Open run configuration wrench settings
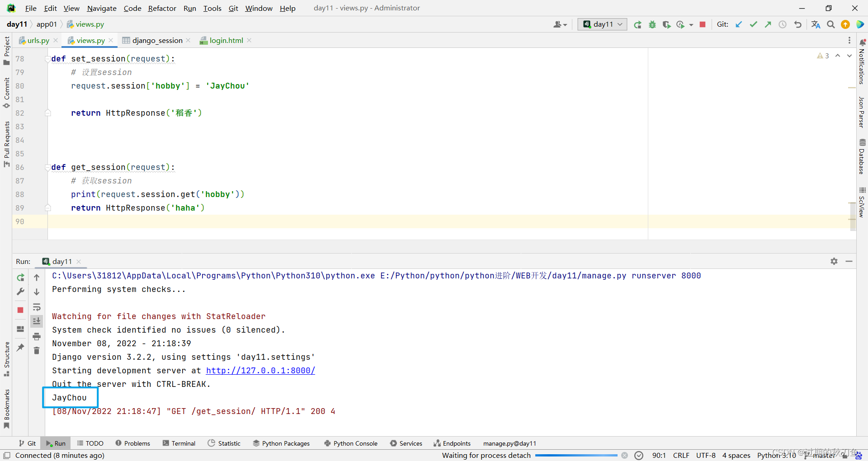The width and height of the screenshot is (868, 461). pos(20,292)
